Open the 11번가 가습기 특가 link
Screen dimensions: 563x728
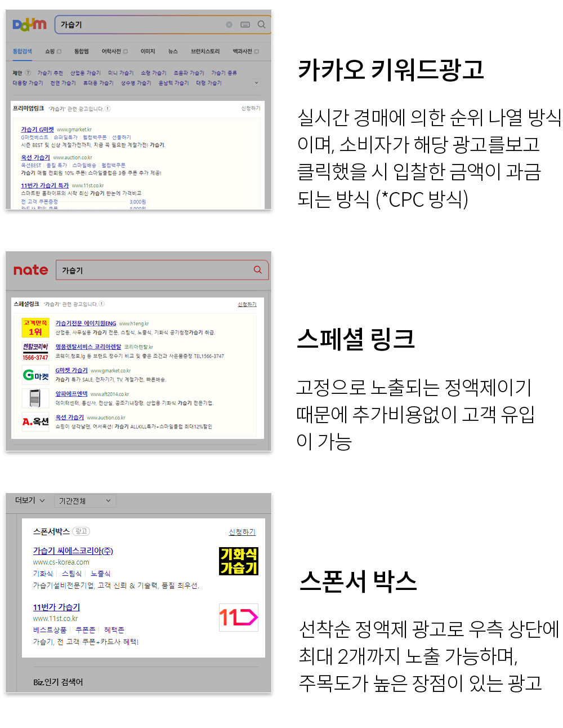(x=44, y=185)
